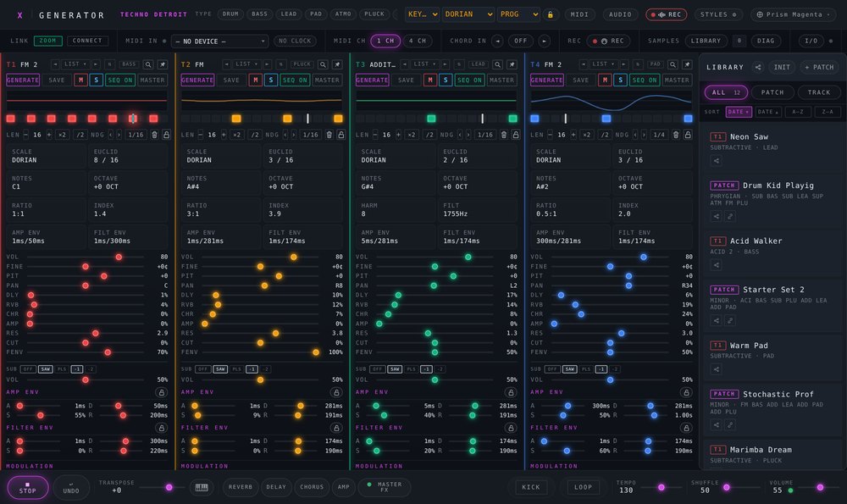Lock the T3 Filter Env section

pyautogui.click(x=511, y=428)
